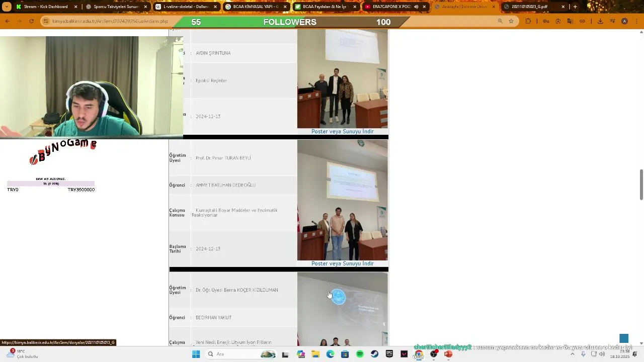Select Kumaştaki Boyar Maddeler ve Enzimatik text

(236, 210)
